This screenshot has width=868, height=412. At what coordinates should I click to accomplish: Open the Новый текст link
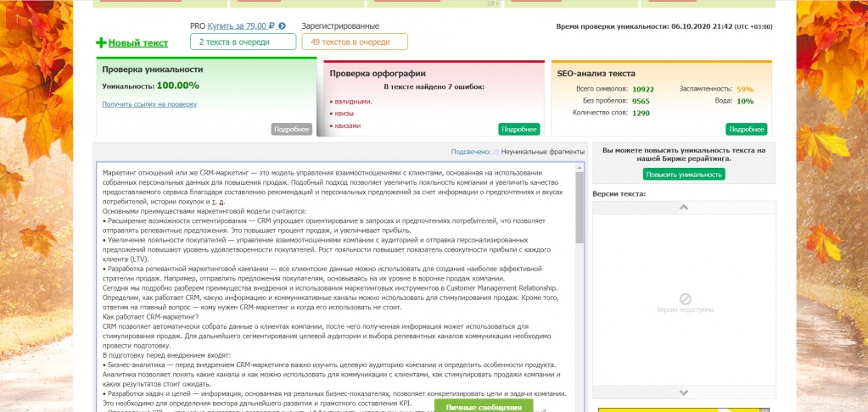coord(137,42)
